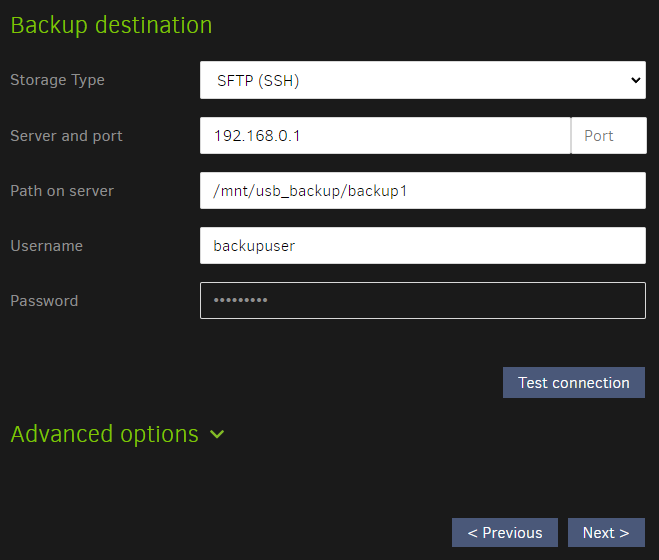Viewport: 659px width, 560px height.
Task: Open the Storage Type dropdown
Action: [x=422, y=80]
